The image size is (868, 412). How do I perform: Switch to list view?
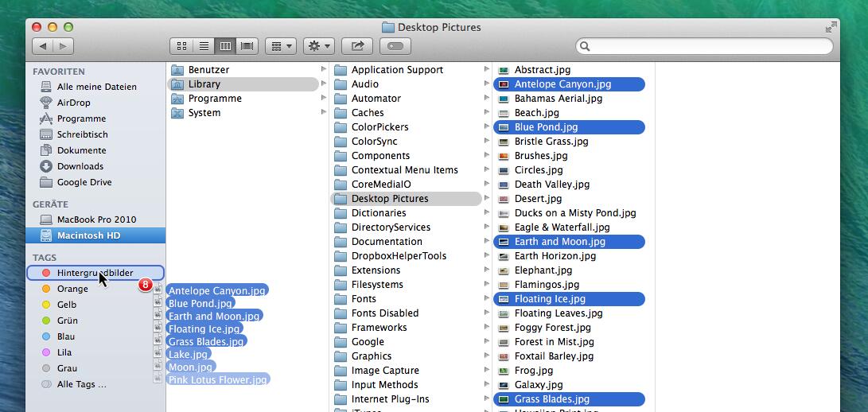[203, 46]
